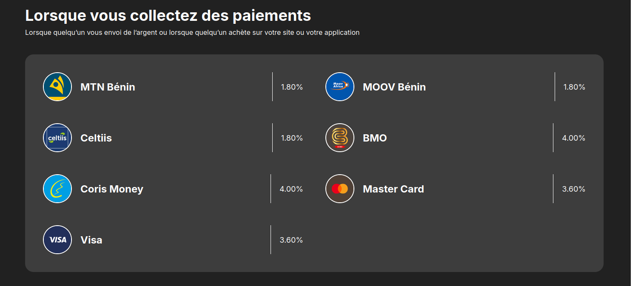Select the Coris Money name text
The image size is (644, 286).
[112, 189]
